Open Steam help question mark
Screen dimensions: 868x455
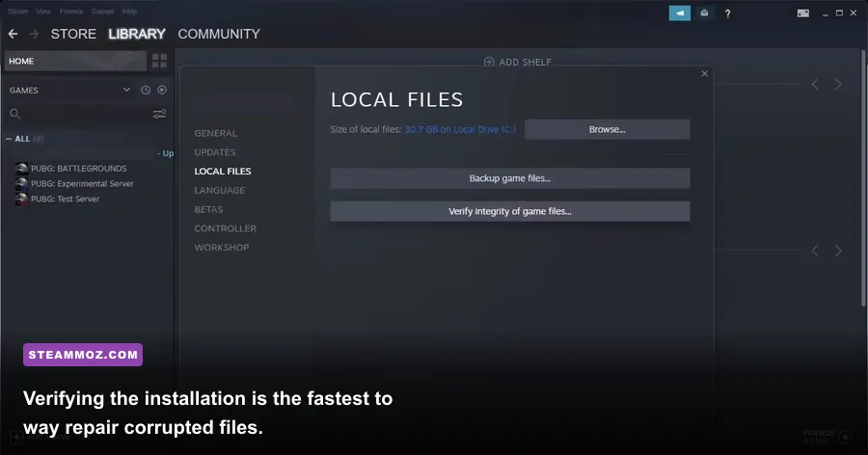727,13
